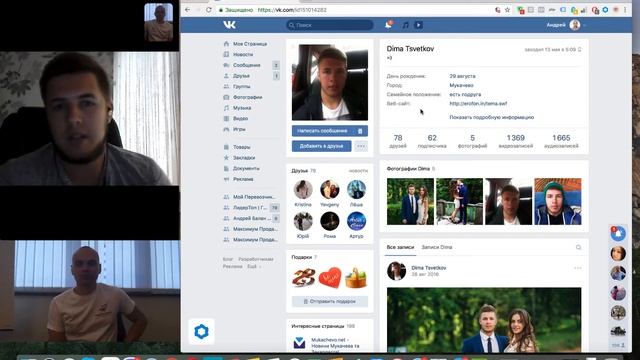The height and width of the screenshot is (360, 640).
Task: Click the browser address bar URL
Action: tap(292, 10)
